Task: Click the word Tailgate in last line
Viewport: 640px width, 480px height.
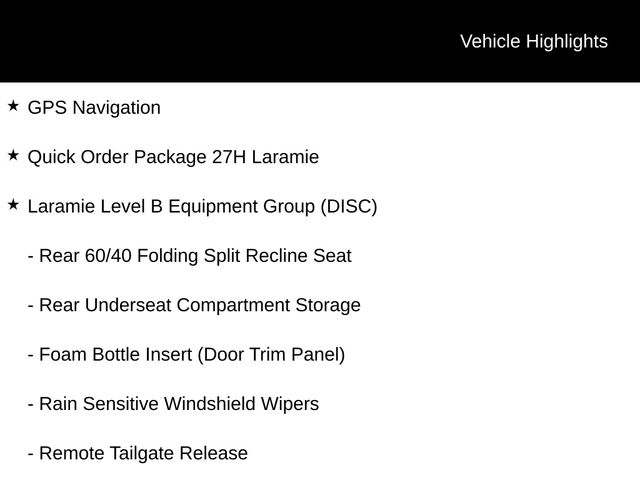Action: pyautogui.click(x=139, y=453)
